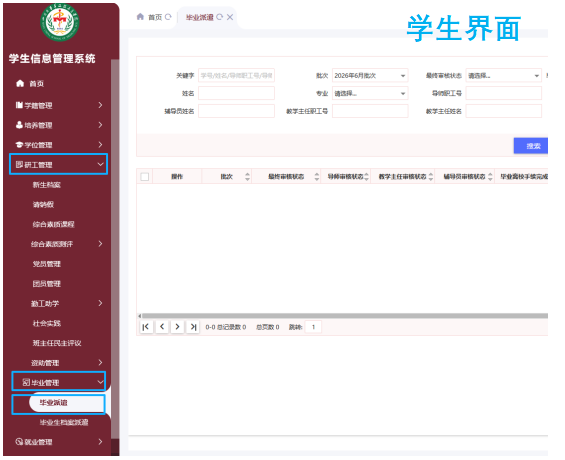Viewport: 565px width, 460px height.
Task: Click the table horizontal scrollbar
Action: pos(343,316)
